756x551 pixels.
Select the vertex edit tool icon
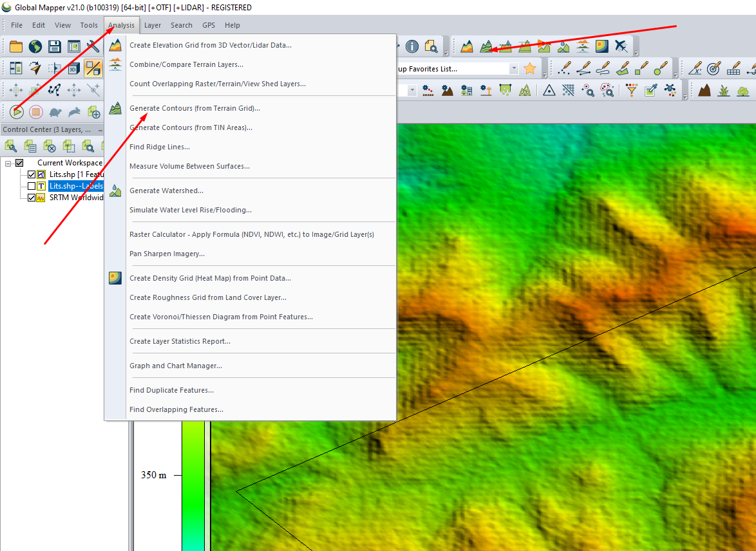(55, 89)
